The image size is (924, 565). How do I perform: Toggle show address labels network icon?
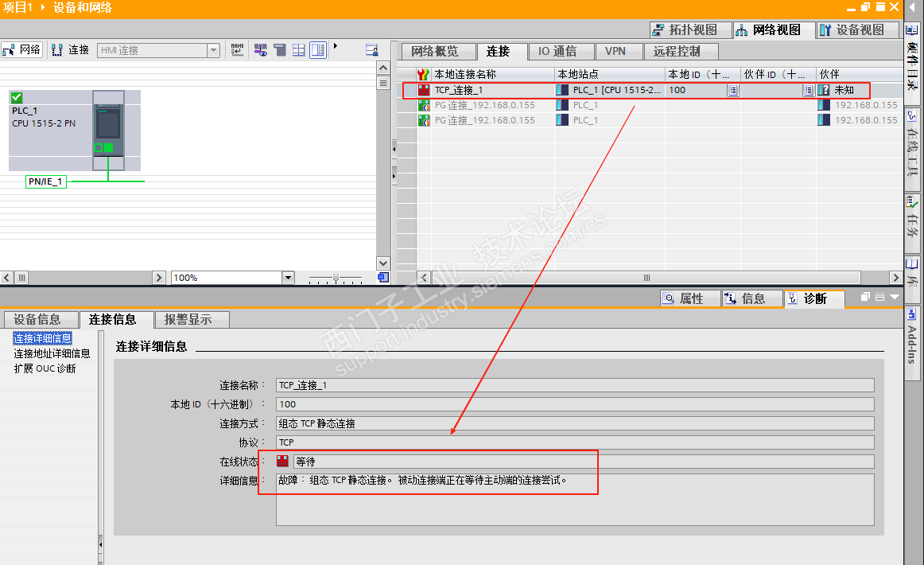tap(261, 50)
